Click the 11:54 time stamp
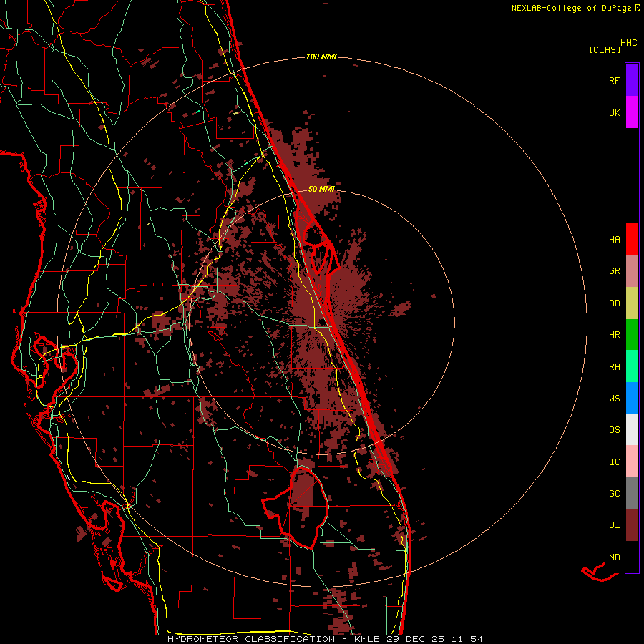This screenshot has width=644, height=644. click(467, 639)
